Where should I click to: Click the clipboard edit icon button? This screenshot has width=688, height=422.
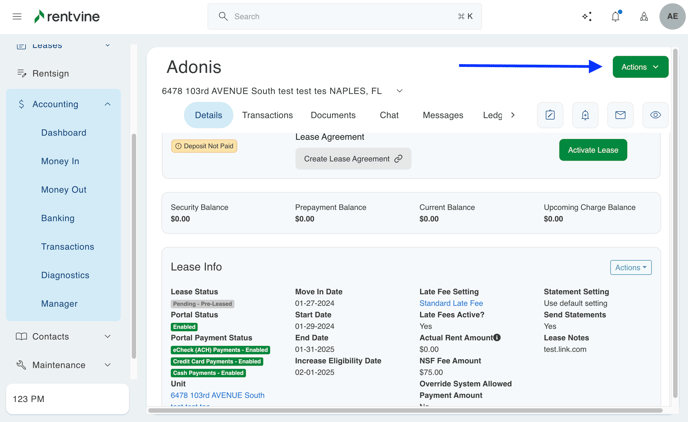550,115
